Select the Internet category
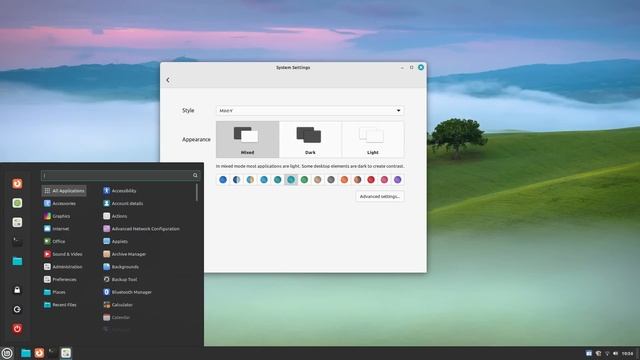Image resolution: width=640 pixels, height=360 pixels. coord(56,229)
